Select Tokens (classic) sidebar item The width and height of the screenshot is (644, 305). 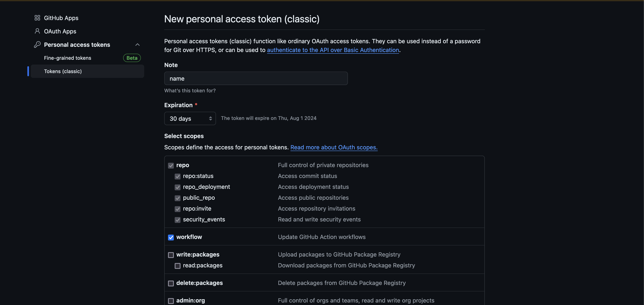63,71
